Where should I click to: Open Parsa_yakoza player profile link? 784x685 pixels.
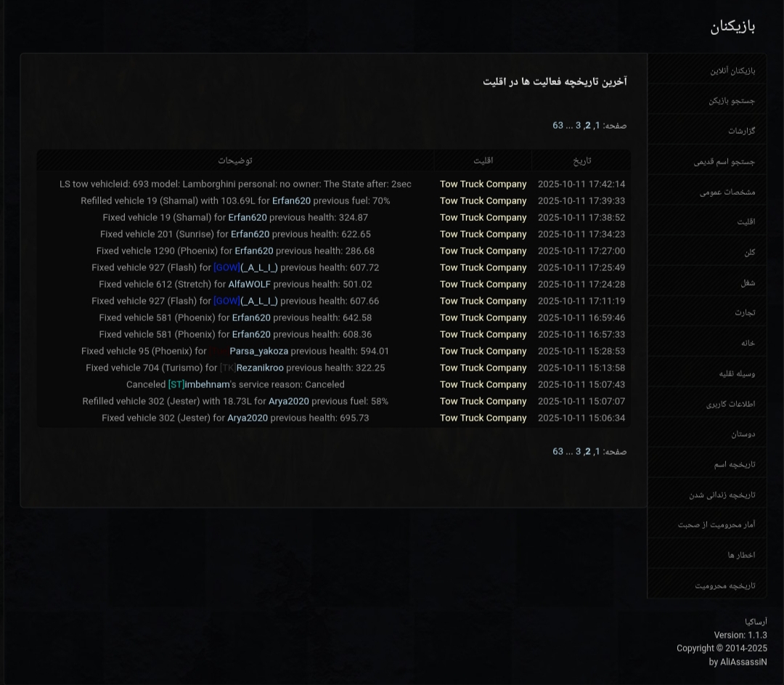pos(258,352)
